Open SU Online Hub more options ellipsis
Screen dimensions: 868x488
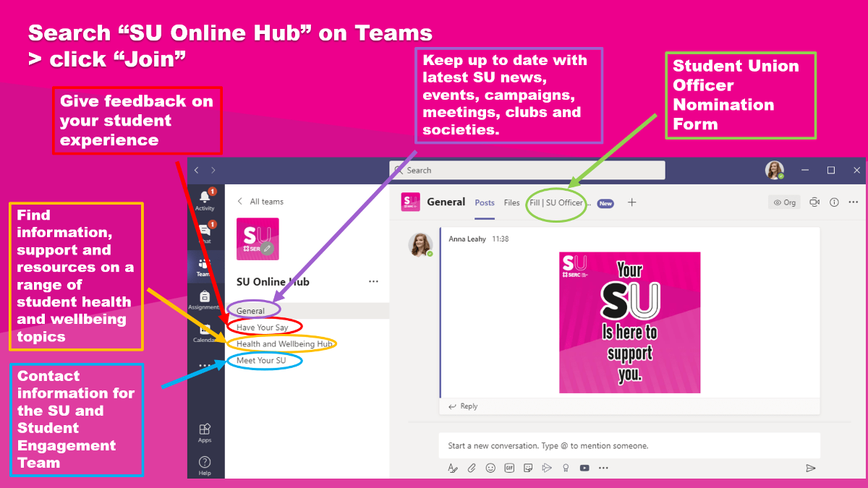coord(373,281)
